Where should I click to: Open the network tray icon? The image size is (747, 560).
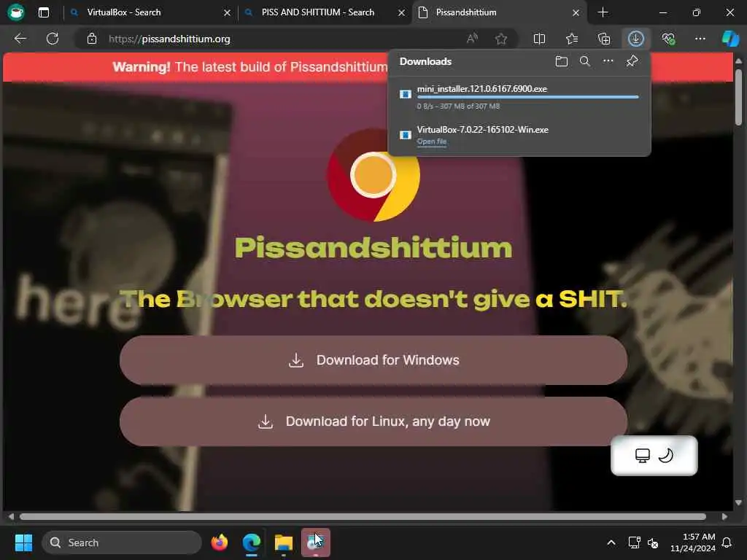point(634,542)
